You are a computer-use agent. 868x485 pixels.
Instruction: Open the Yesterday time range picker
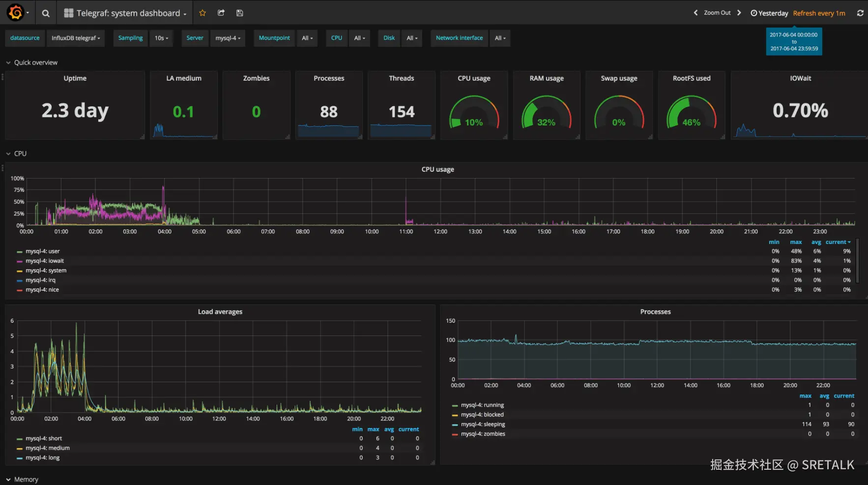pos(770,13)
